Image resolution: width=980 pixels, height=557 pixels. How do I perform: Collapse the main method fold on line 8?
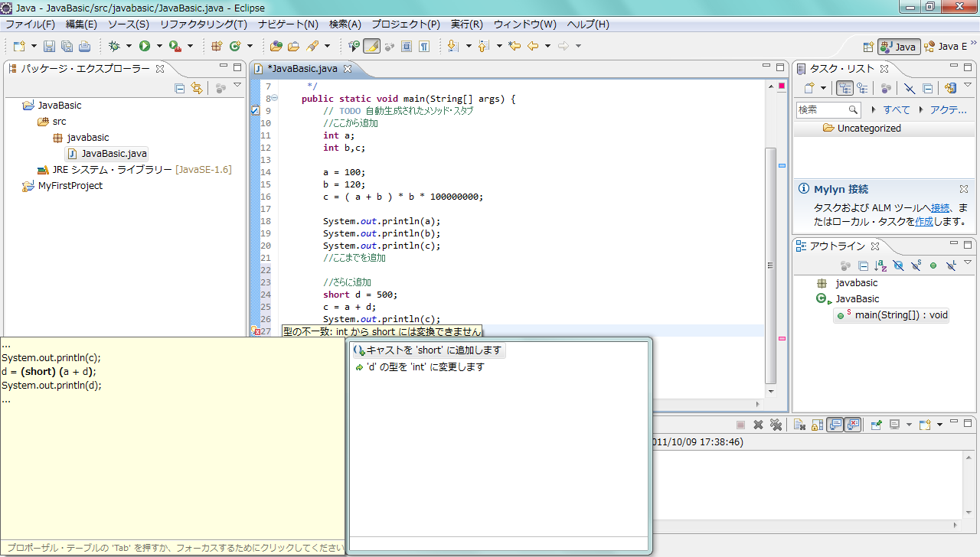tap(275, 99)
